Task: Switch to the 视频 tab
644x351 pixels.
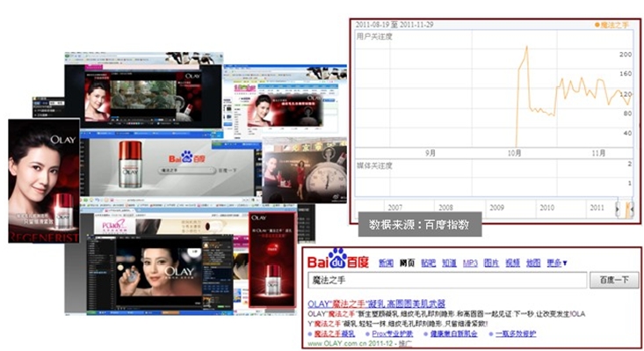Action: (x=512, y=263)
